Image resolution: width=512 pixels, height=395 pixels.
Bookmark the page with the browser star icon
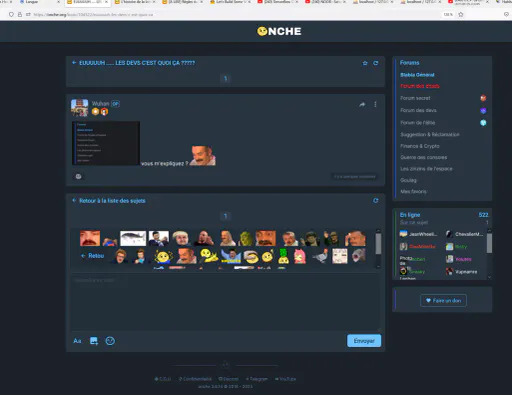461,15
